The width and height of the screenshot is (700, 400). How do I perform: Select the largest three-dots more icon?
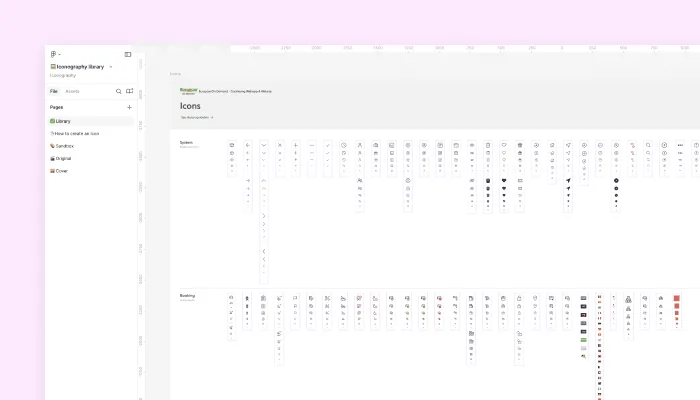click(680, 145)
